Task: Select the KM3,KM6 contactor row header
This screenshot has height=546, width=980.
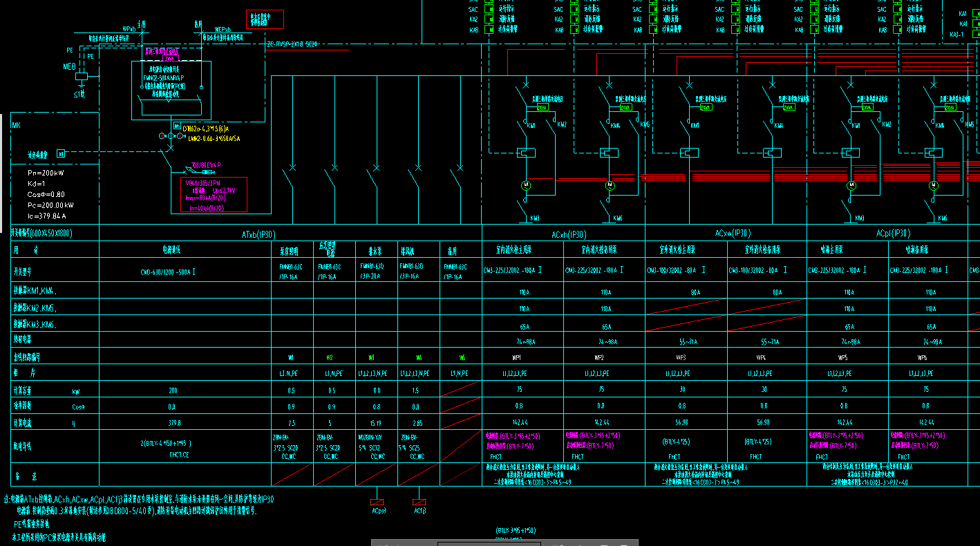Action: coord(34,323)
